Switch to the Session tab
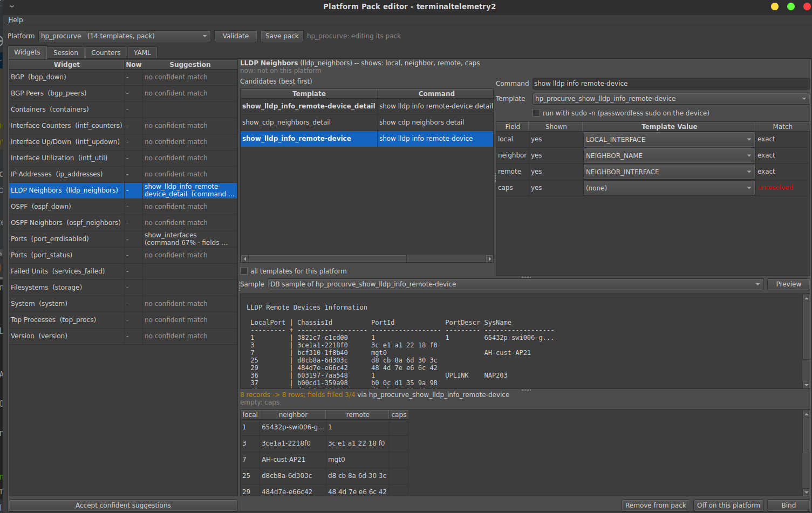812x513 pixels. 66,53
